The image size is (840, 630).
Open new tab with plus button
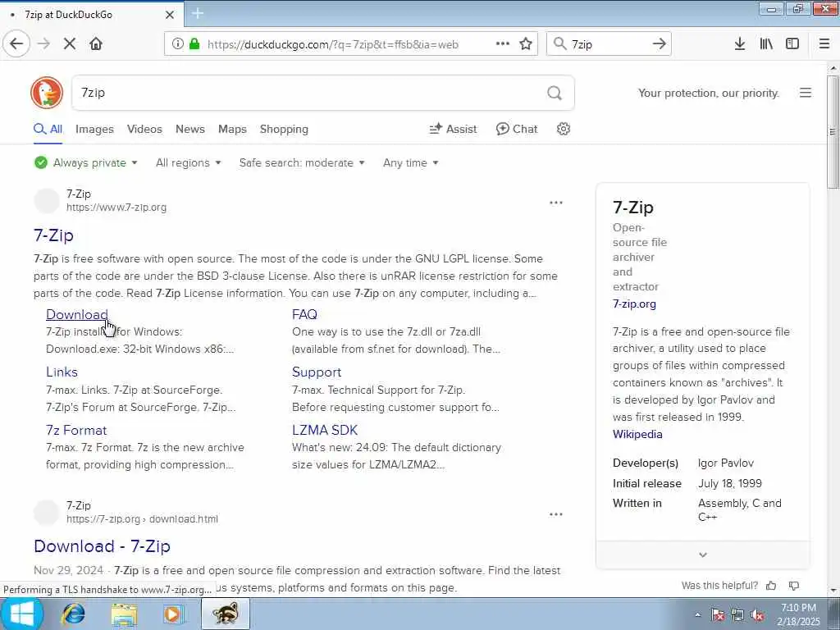pyautogui.click(x=198, y=14)
